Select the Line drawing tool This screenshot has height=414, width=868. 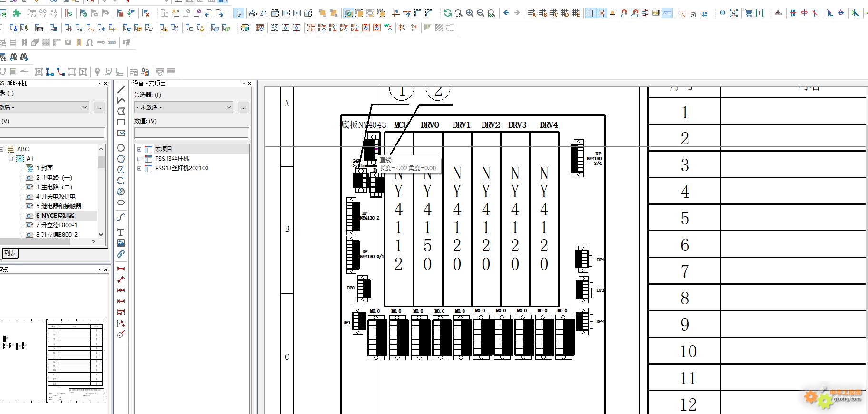(x=121, y=89)
